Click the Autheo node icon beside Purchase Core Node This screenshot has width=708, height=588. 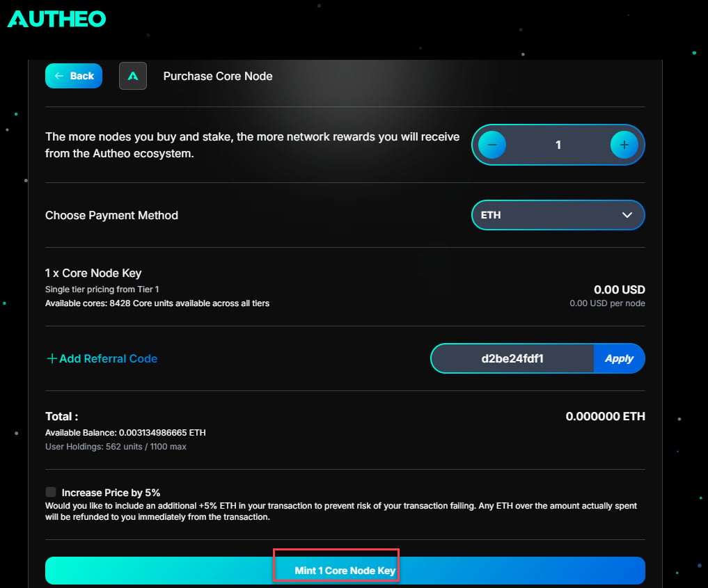[x=133, y=76]
